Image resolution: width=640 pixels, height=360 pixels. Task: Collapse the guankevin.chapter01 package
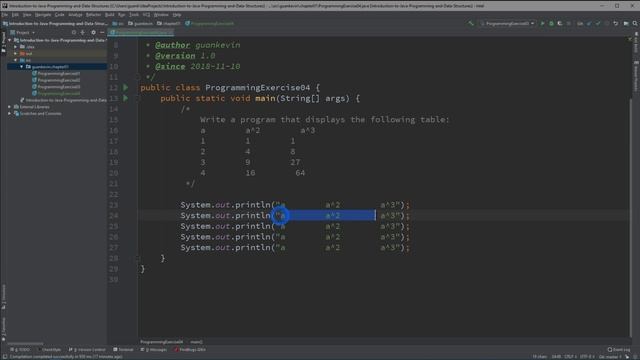coord(22,67)
